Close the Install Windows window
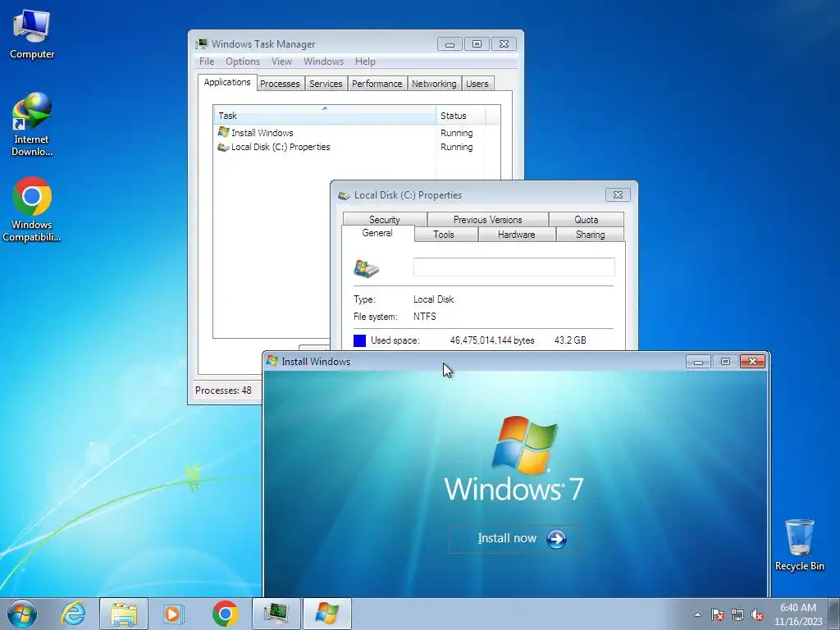Image resolution: width=840 pixels, height=630 pixels. pyautogui.click(x=752, y=362)
